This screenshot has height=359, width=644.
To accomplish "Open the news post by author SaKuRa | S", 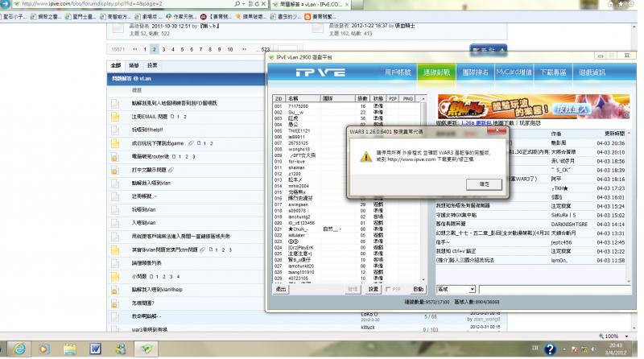I will click(x=530, y=215).
